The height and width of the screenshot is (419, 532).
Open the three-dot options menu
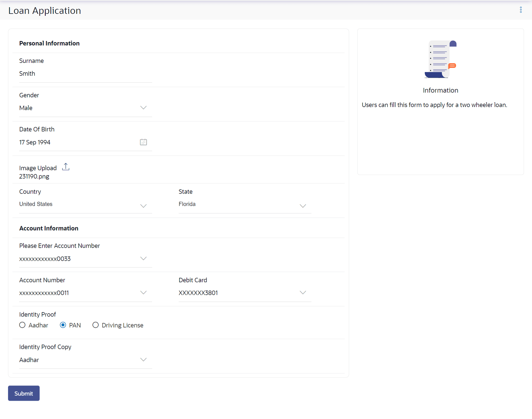click(521, 10)
